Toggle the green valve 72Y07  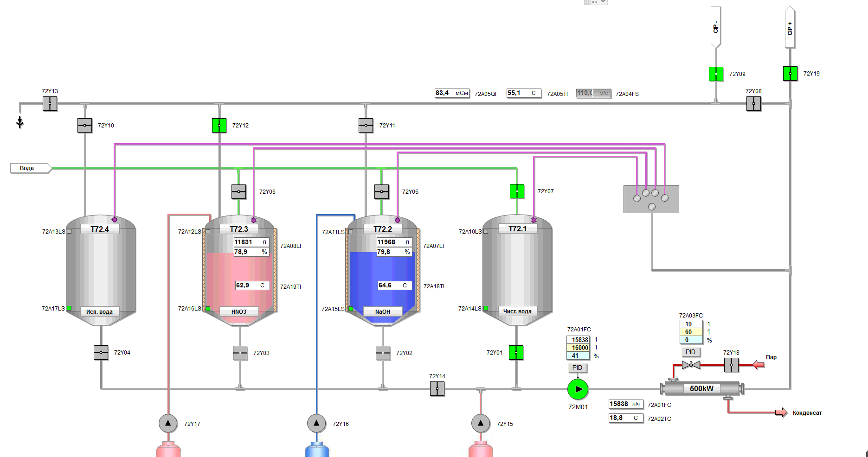point(517,191)
